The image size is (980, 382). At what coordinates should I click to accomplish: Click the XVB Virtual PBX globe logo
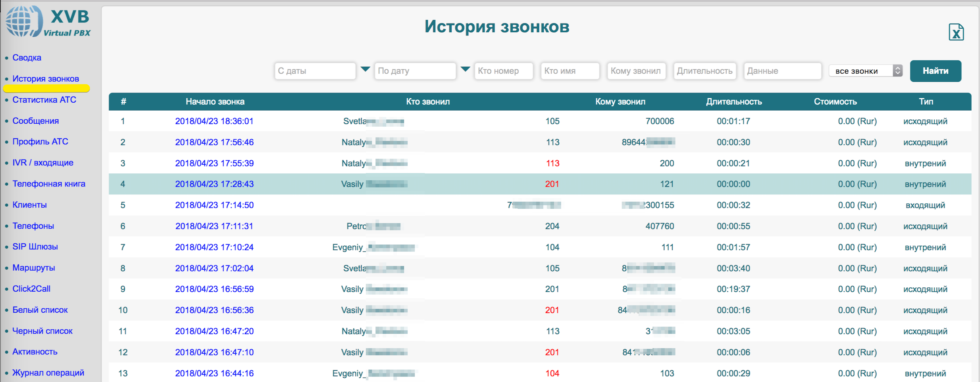coord(24,21)
